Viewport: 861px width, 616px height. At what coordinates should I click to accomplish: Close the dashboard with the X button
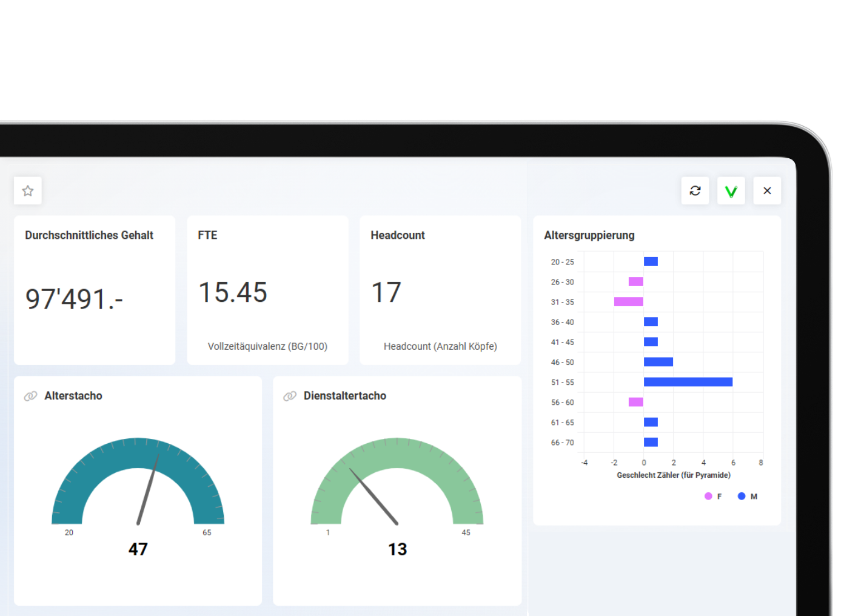coord(767,191)
